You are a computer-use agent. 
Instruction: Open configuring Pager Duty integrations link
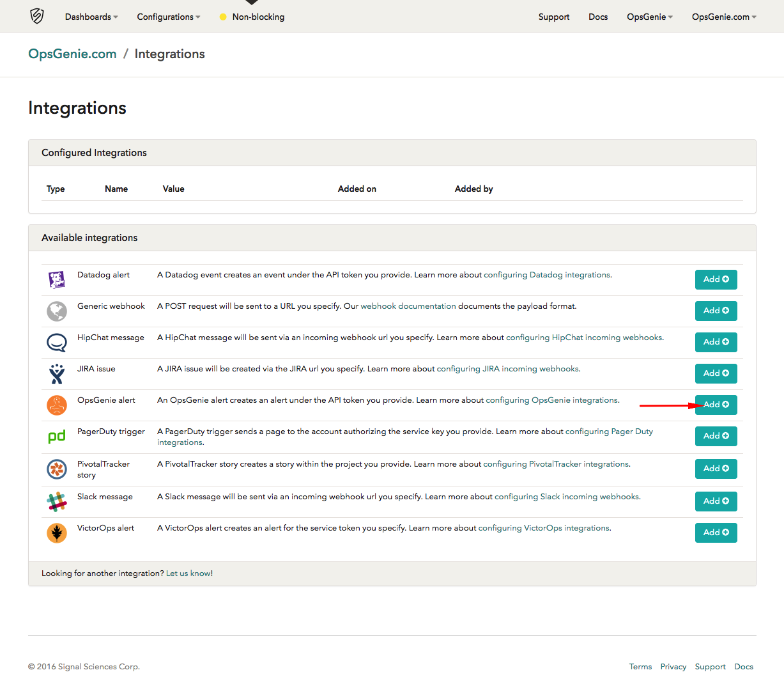pos(609,432)
